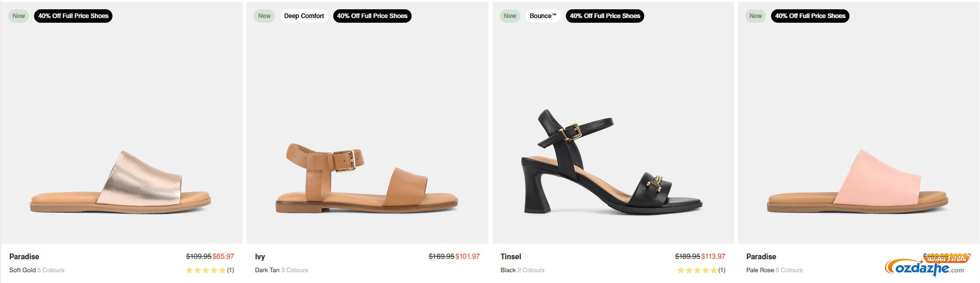The height and width of the screenshot is (283, 980).
Task: Click the star rating under Tinsel
Action: [697, 270]
